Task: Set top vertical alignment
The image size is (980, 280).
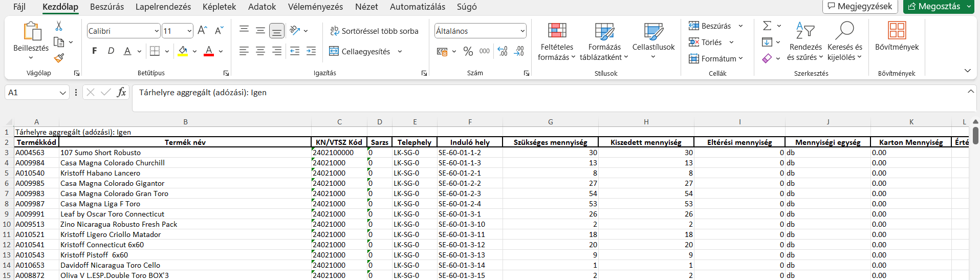Action: click(x=244, y=31)
